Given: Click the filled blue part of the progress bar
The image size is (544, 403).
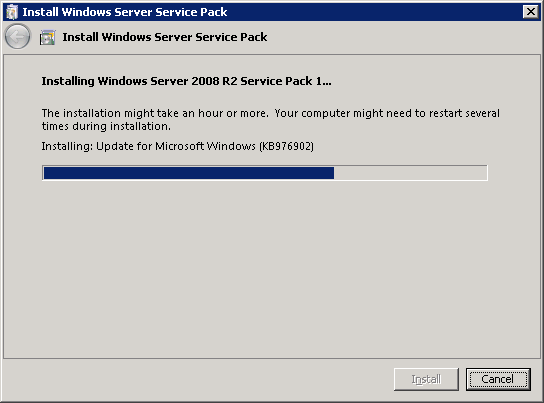Looking at the screenshot, I should [x=189, y=173].
